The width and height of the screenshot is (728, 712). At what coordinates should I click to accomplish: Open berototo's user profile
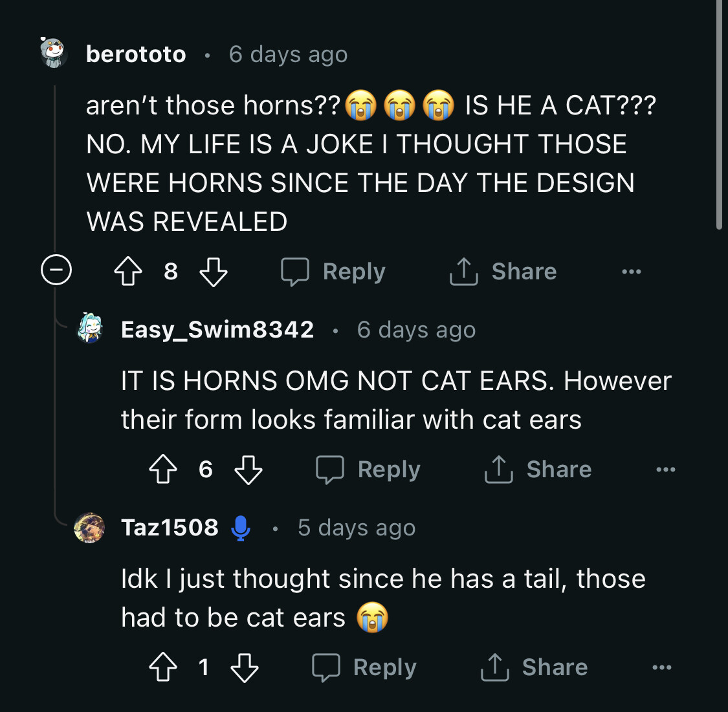pos(136,54)
